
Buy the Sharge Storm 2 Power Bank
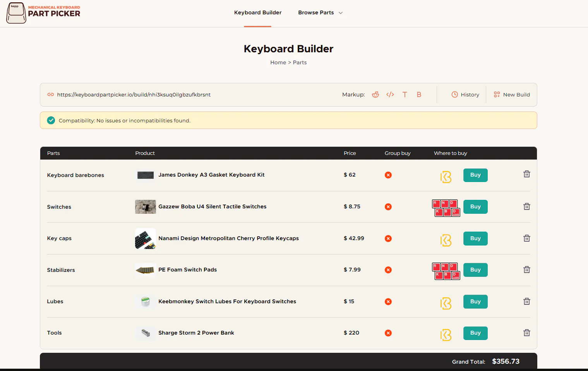475,333
